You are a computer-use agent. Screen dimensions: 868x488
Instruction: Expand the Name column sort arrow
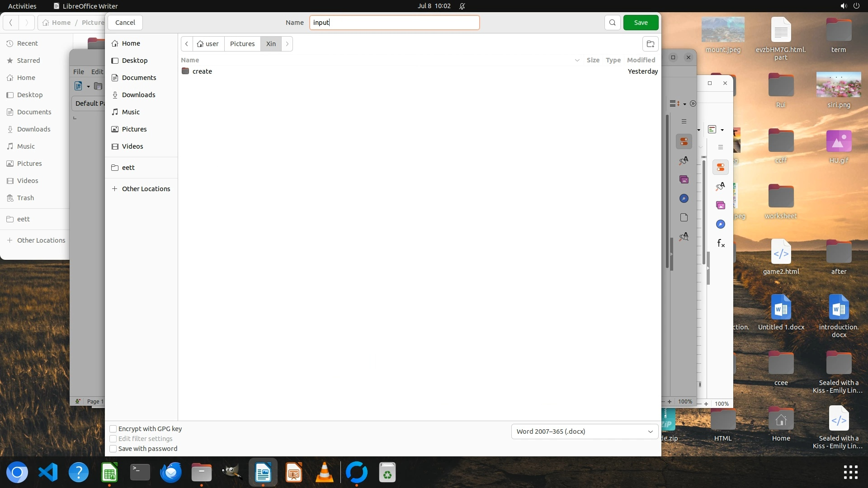(x=577, y=60)
